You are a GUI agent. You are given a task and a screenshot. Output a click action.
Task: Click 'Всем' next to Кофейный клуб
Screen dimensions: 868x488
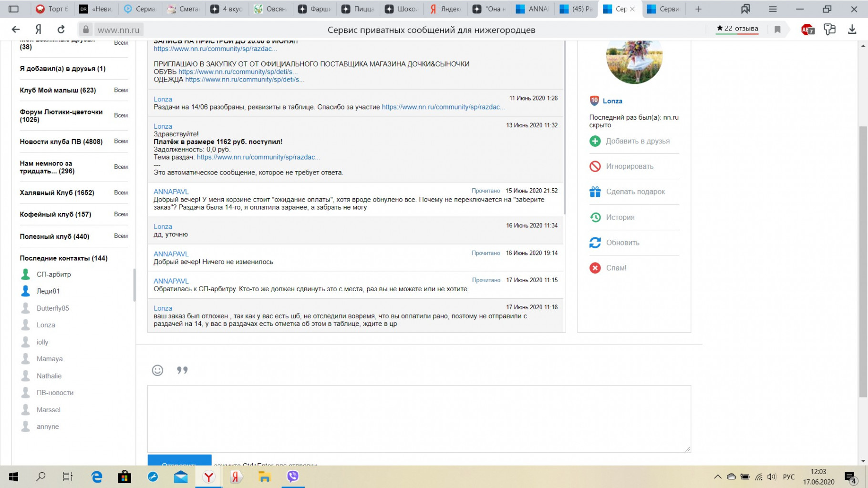pyautogui.click(x=121, y=214)
